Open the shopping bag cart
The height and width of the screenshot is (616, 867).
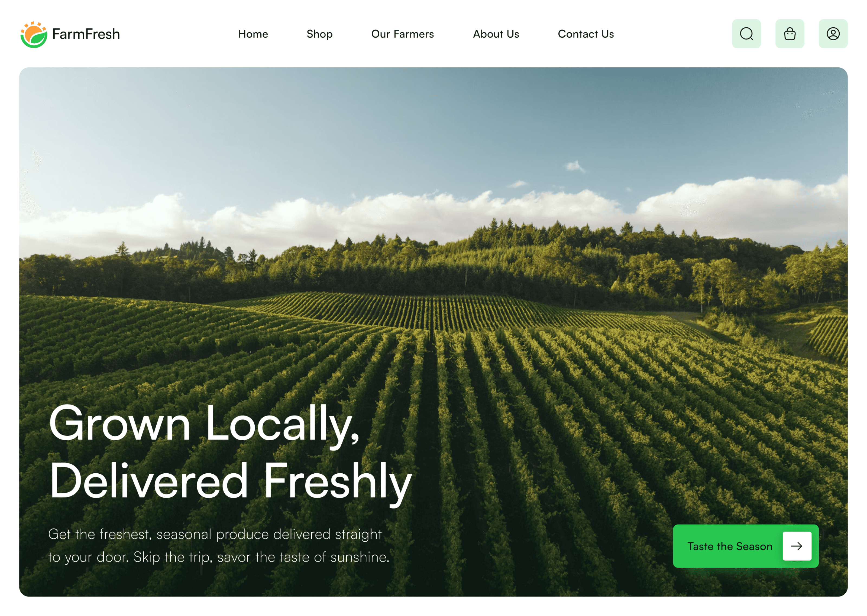(x=790, y=34)
